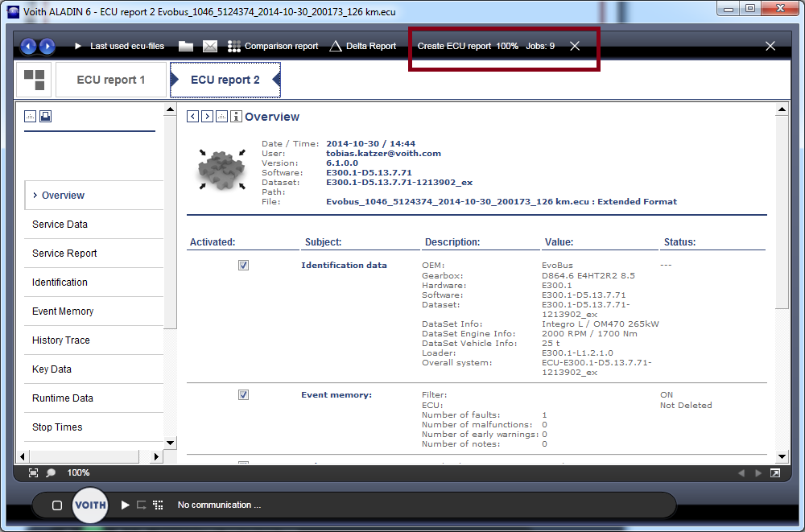Go back with the blue left arrow

click(28, 46)
